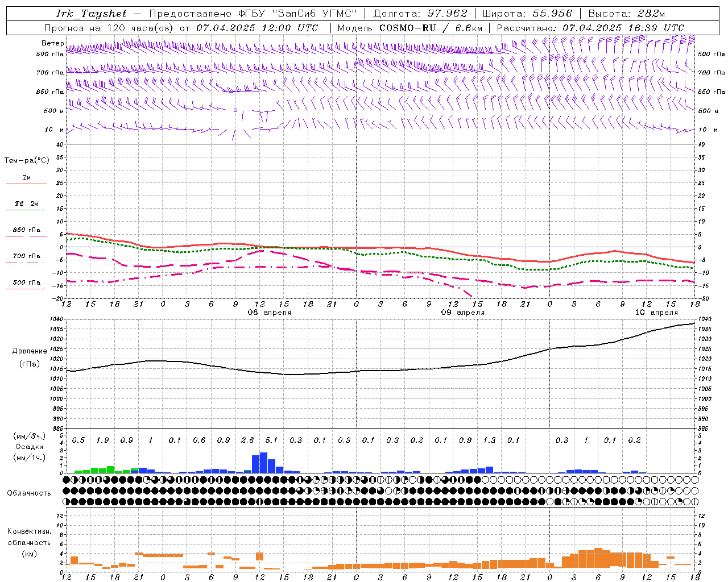This screenshot has height=582, width=728.
Task: Click the green dashed 'Td 2м' legend line
Action: point(26,210)
